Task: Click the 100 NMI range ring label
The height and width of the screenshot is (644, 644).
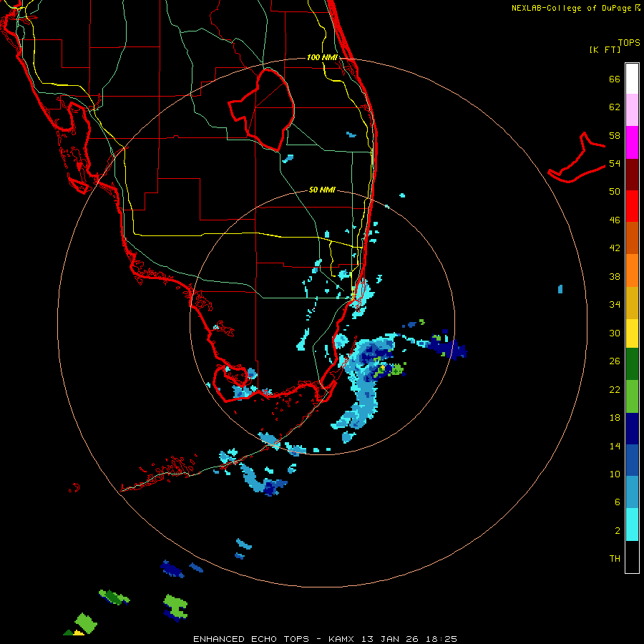Action: point(322,57)
